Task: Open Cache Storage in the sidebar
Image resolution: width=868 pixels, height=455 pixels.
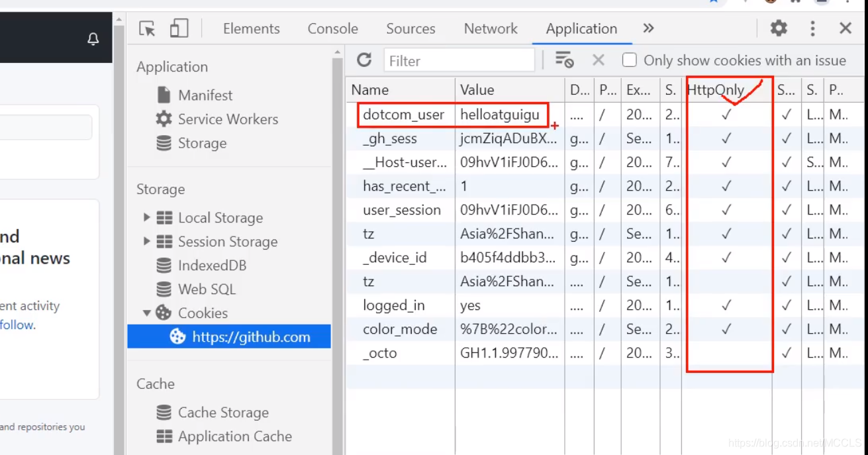Action: pos(223,412)
